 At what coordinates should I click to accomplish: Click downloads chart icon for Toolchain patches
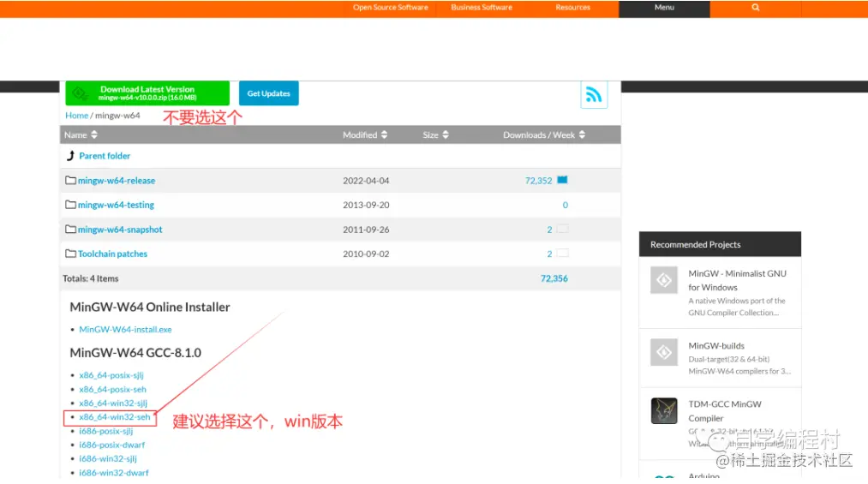point(562,253)
